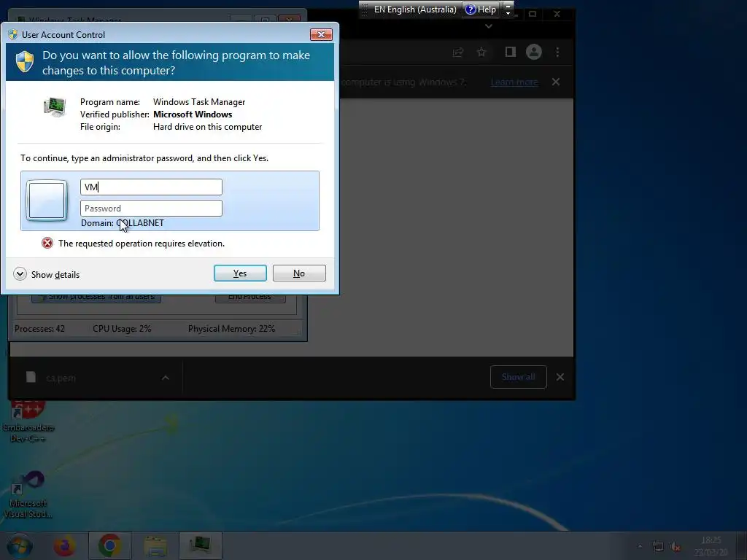747x560 pixels.
Task: Click Learn more link in Chrome infobar
Action: tap(514, 82)
